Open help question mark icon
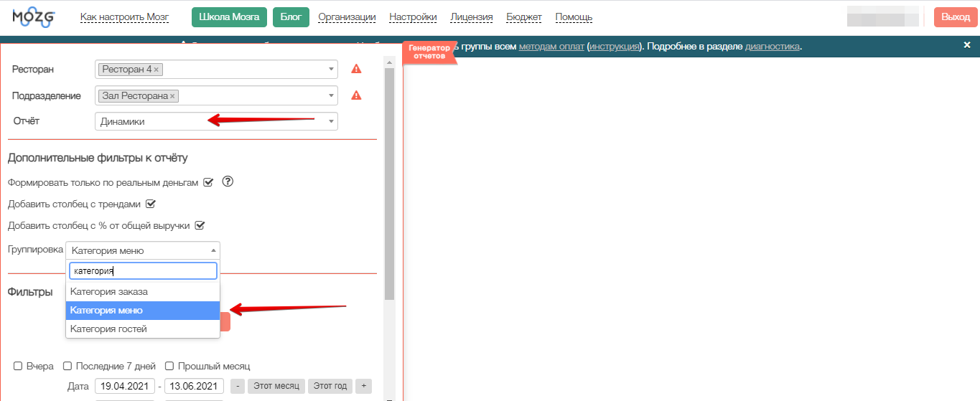 point(228,182)
